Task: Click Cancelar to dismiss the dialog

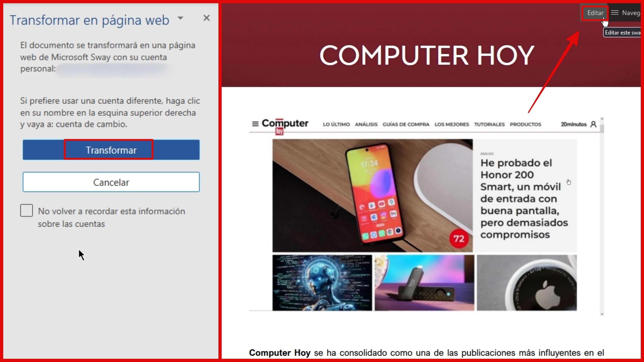Action: point(111,182)
